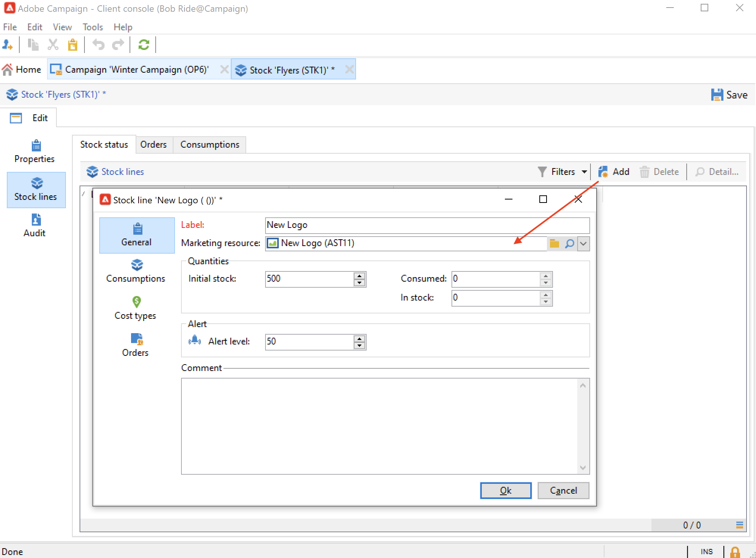Open the Tools menu
Viewport: 756px width, 558px height.
click(x=93, y=27)
